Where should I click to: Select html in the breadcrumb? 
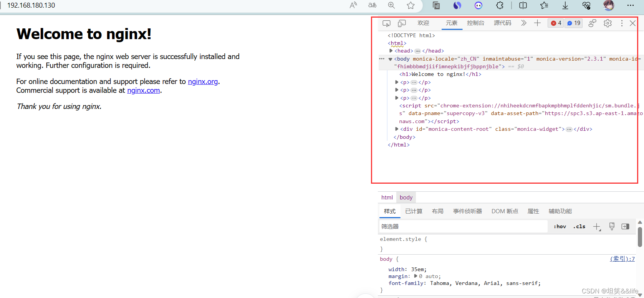387,198
